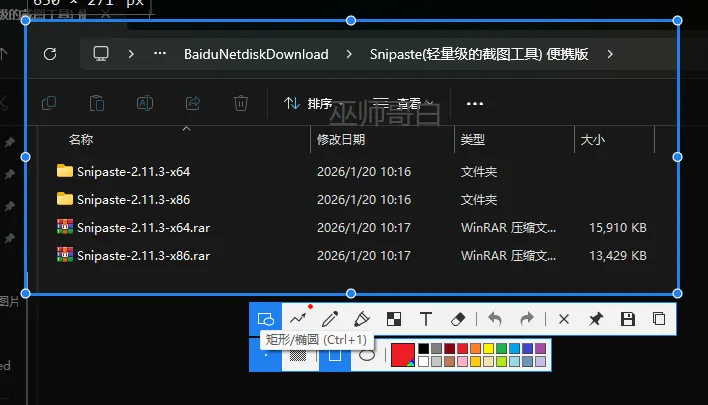Select the Pencil drawing tool
Viewport: 708px width, 405px height.
330,319
